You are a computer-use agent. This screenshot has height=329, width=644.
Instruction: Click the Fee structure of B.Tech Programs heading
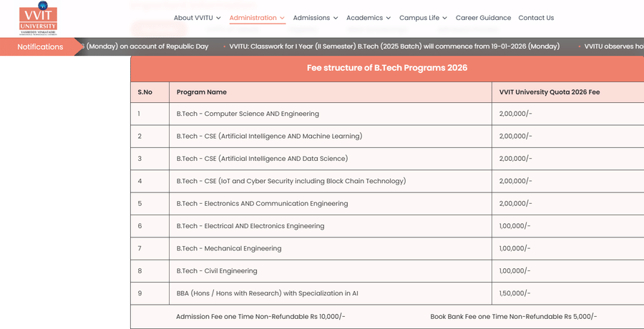point(386,68)
